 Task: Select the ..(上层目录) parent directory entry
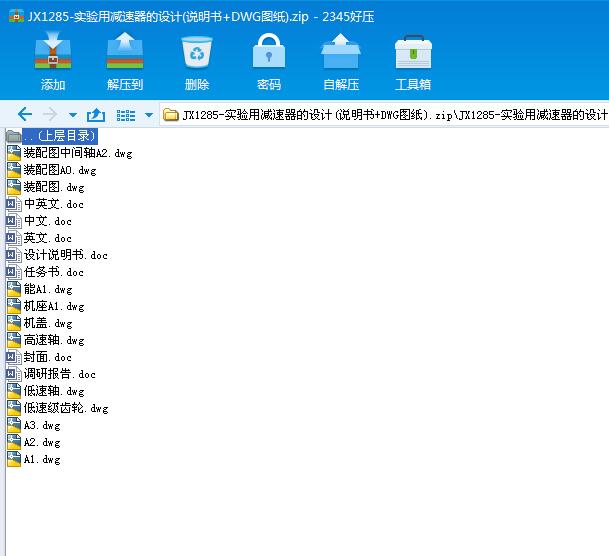(x=59, y=136)
